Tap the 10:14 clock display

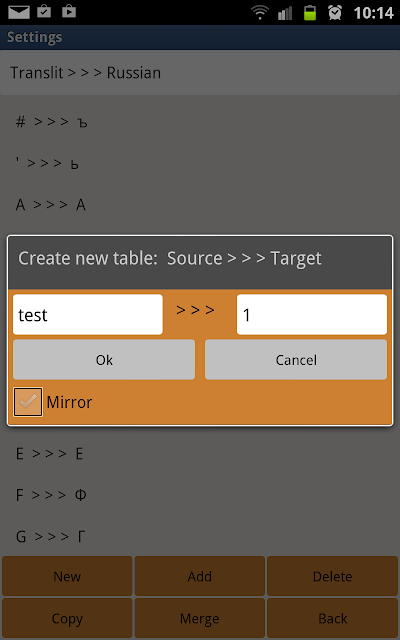tap(373, 13)
